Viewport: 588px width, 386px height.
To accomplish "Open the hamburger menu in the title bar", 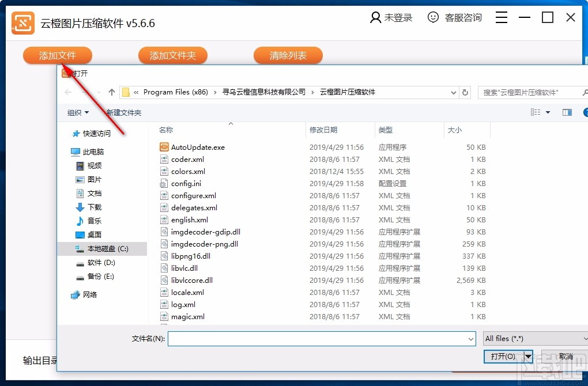I will click(501, 17).
